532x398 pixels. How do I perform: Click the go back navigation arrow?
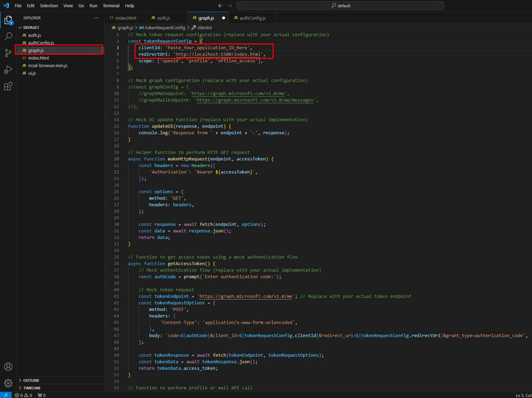[221, 6]
